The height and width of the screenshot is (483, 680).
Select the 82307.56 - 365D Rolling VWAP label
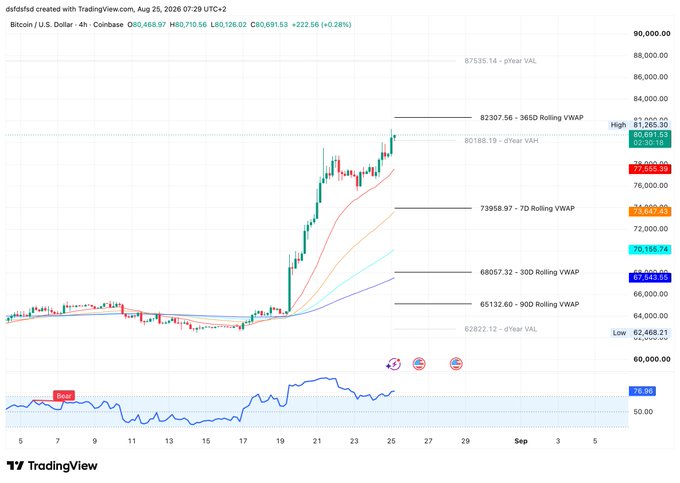tap(532, 117)
